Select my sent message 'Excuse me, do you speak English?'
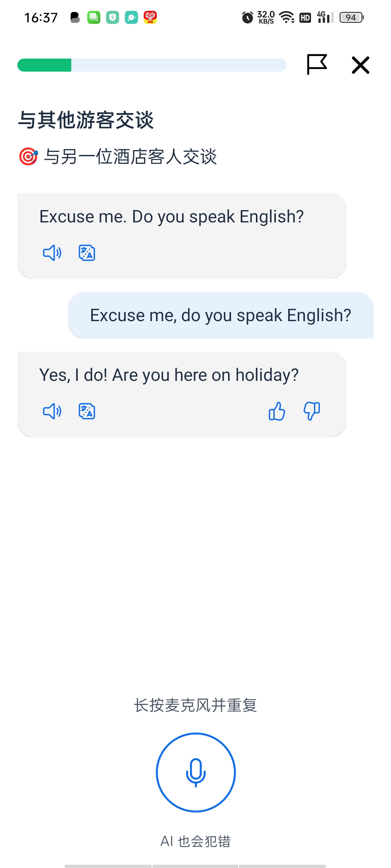The width and height of the screenshot is (391, 868). [x=221, y=315]
